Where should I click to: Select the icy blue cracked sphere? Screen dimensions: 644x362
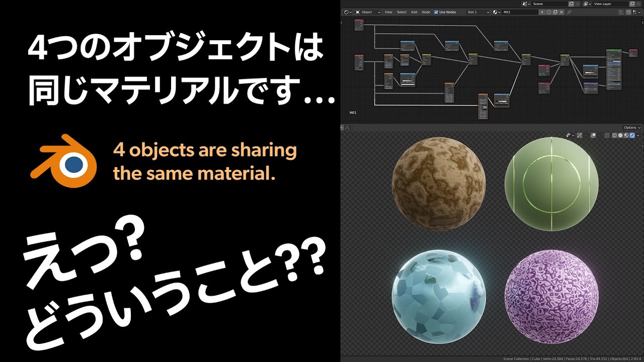[x=439, y=297]
